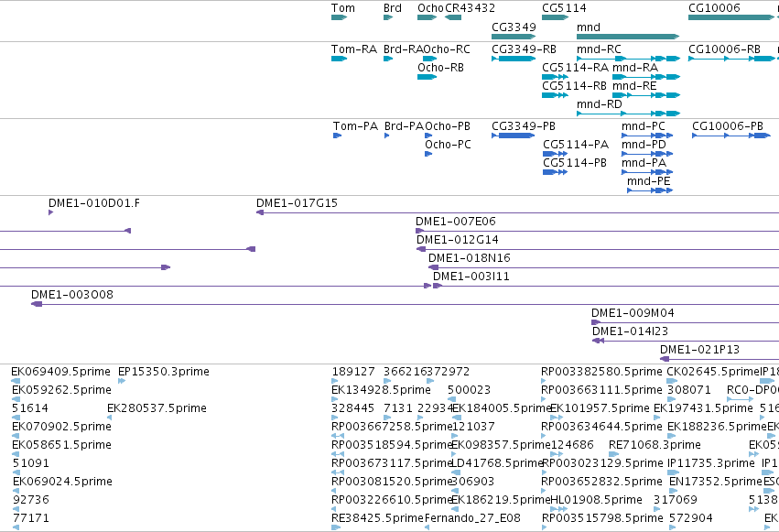
Task: Select the DME1-003O08 clone arrowhead
Action: (37, 304)
